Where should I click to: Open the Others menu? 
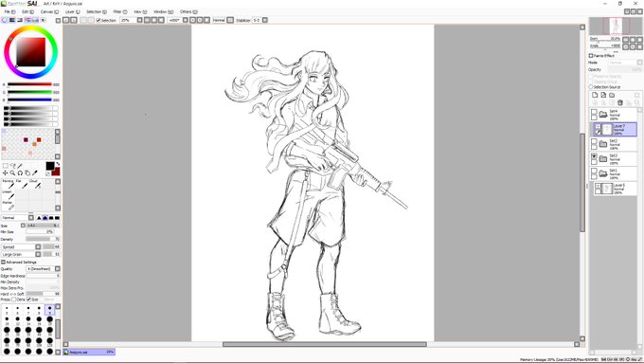[188, 12]
